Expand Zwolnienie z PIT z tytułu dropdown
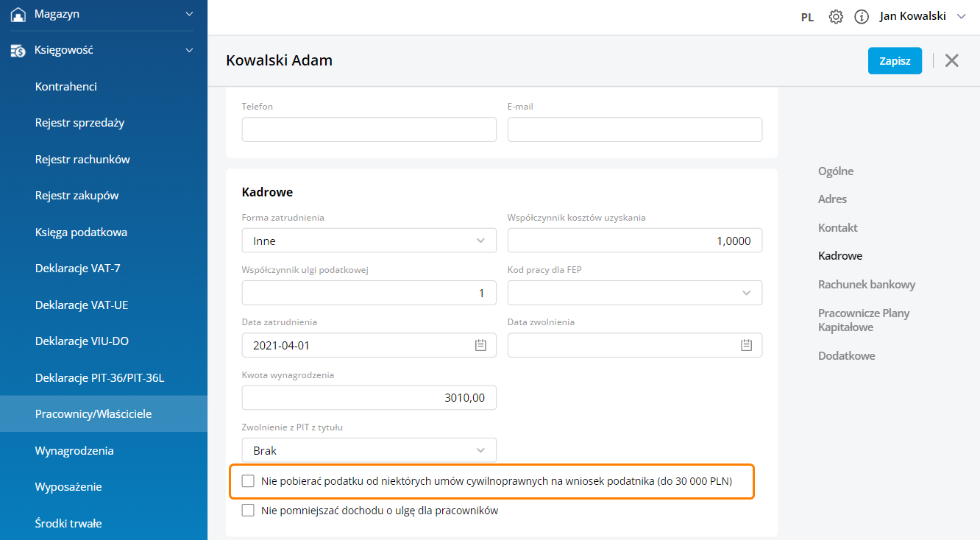Screen dimensions: 980x540 (369, 450)
